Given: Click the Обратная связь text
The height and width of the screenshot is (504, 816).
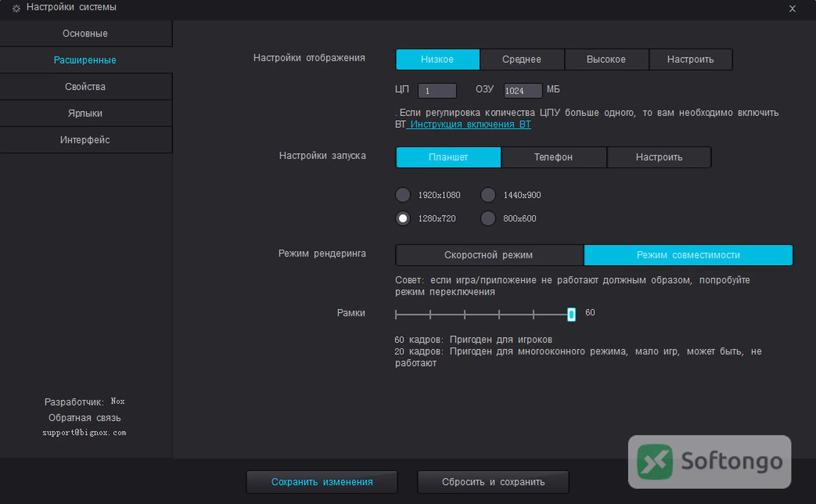Looking at the screenshot, I should (85, 418).
